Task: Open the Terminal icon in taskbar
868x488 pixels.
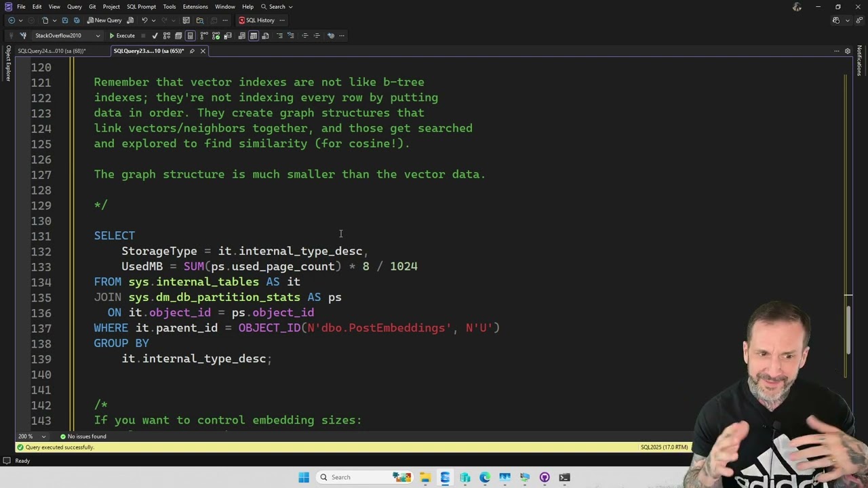Action: click(x=564, y=477)
